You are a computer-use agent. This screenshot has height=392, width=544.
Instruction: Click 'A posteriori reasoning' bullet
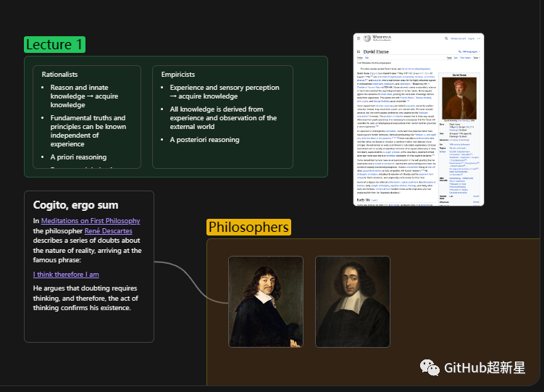[205, 140]
